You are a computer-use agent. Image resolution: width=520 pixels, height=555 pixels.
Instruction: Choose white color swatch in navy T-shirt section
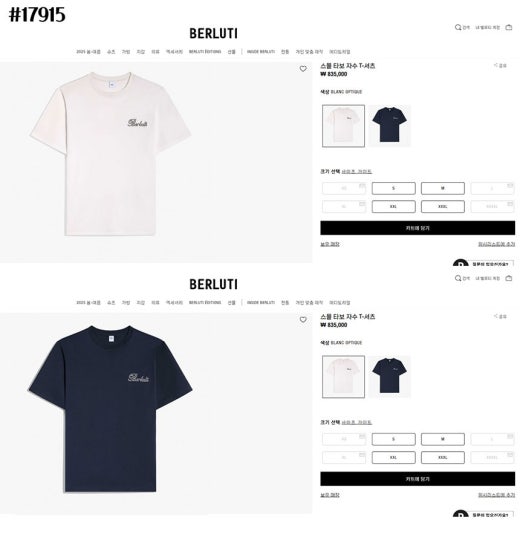(x=343, y=377)
